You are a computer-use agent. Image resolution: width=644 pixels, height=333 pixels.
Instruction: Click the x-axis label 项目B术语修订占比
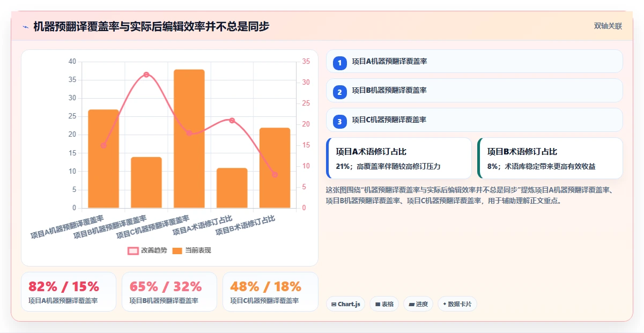245,226
